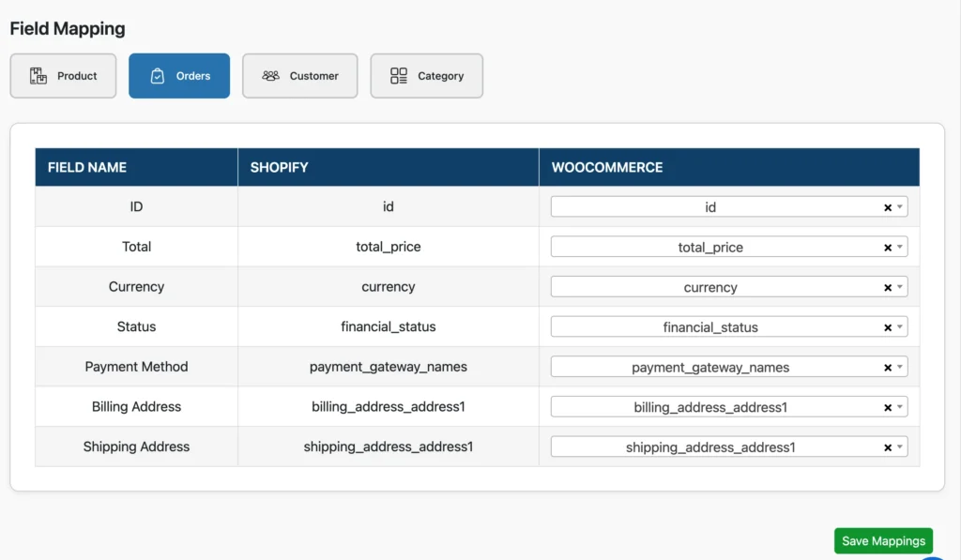The height and width of the screenshot is (560, 961).
Task: Switch to the Category tab
Action: [426, 75]
